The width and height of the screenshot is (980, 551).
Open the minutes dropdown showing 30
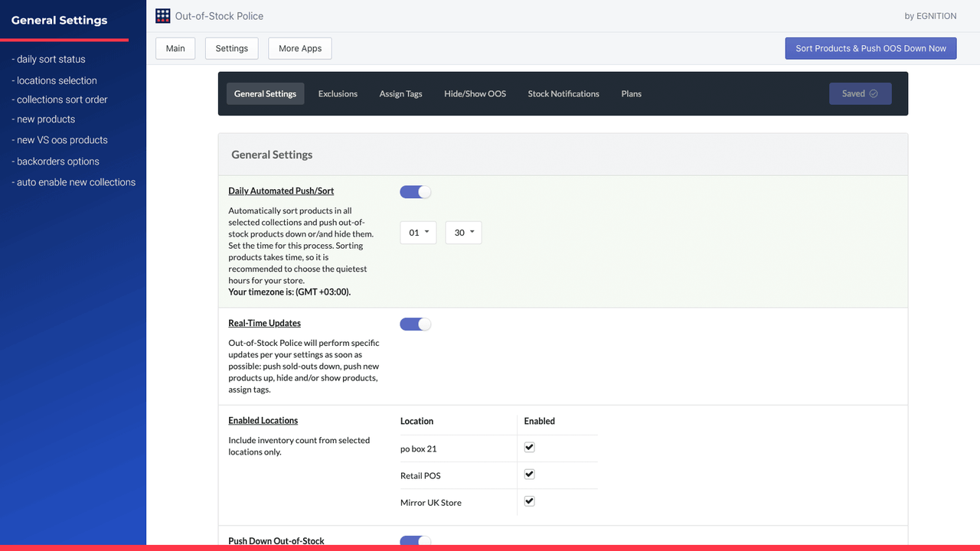coord(463,233)
